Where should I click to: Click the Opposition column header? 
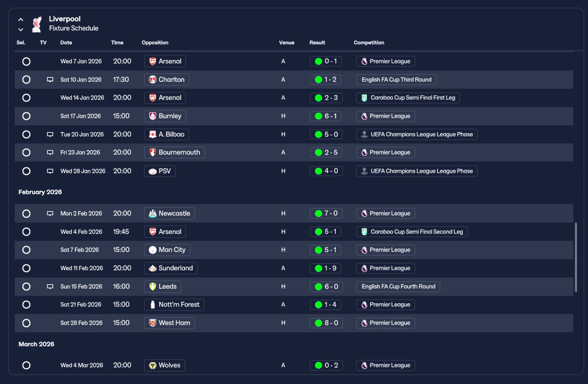(x=155, y=43)
